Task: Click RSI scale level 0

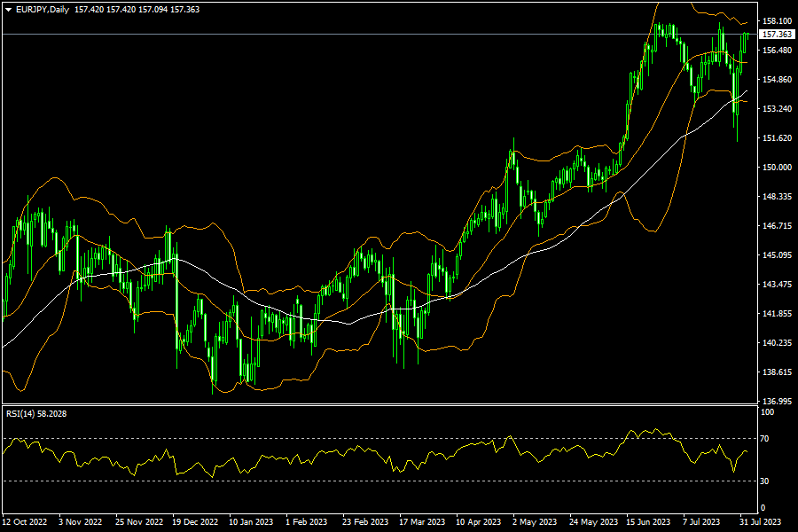Action: tap(763, 507)
